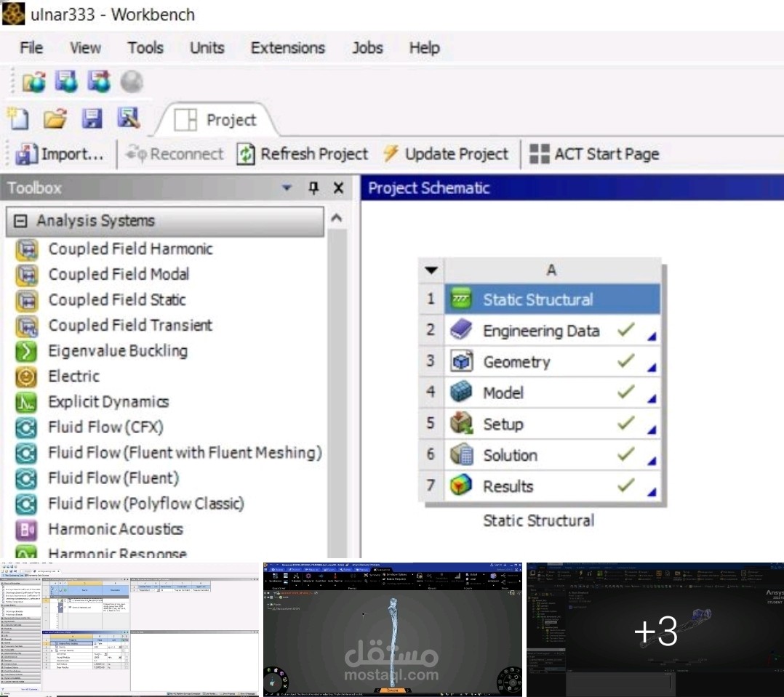Collapse the Analysis Systems section
This screenshot has height=697, width=784.
[x=20, y=221]
